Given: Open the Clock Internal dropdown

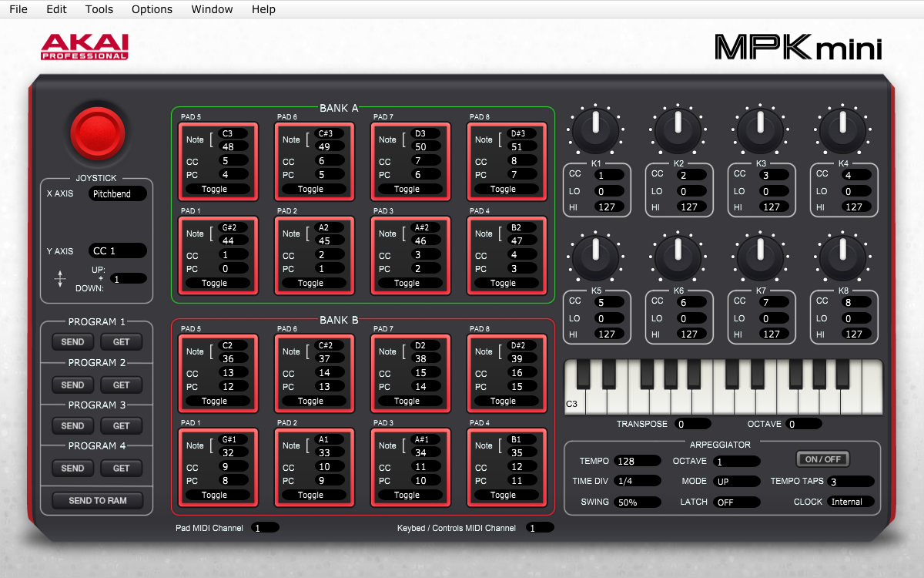Looking at the screenshot, I should tap(851, 502).
